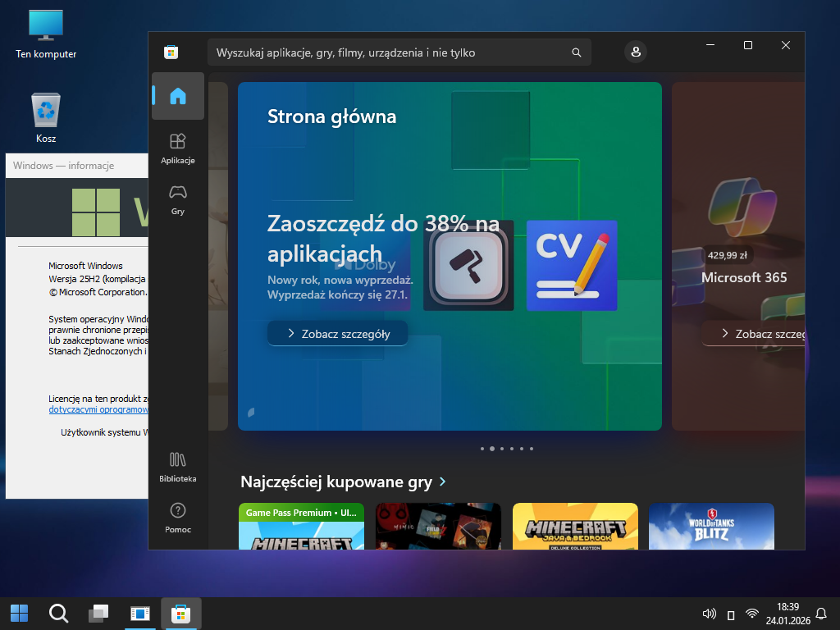The width and height of the screenshot is (840, 630).
Task: Go to the Home page icon
Action: [177, 96]
